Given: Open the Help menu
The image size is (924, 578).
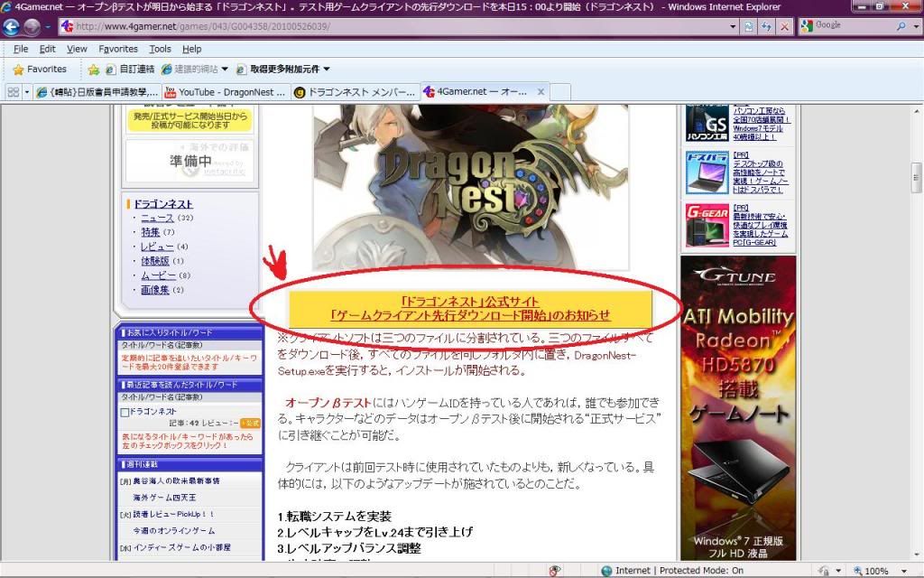Looking at the screenshot, I should click(x=191, y=49).
